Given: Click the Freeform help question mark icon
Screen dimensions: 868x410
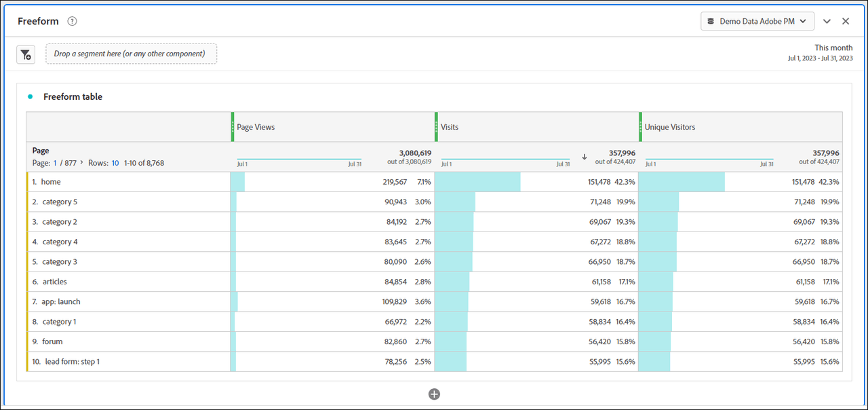Looking at the screenshot, I should pyautogui.click(x=72, y=21).
